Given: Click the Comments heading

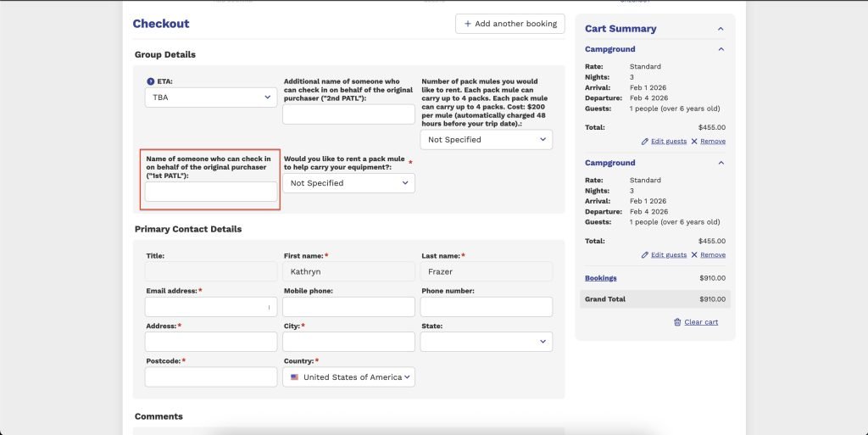Looking at the screenshot, I should (159, 416).
